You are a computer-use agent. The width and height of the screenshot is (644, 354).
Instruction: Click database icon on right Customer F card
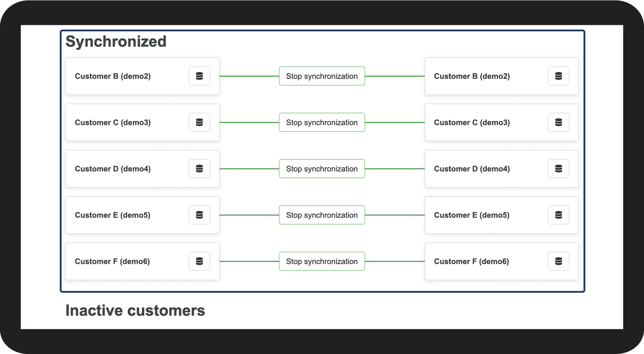(558, 261)
